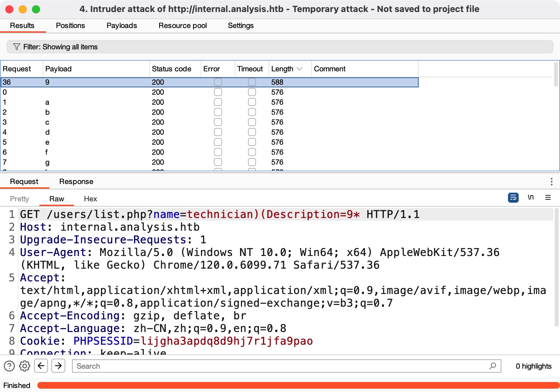This screenshot has height=392, width=560.
Task: Click the magnifier icon in search box
Action: tap(493, 366)
